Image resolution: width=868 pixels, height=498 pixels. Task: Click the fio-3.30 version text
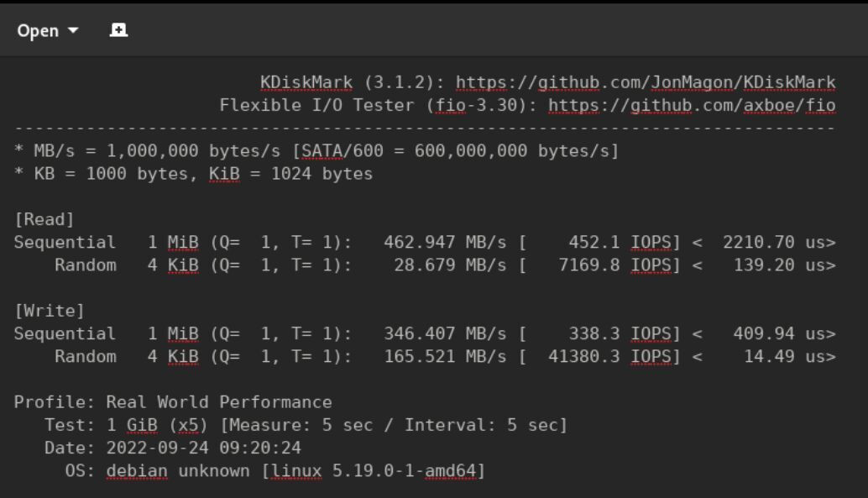click(476, 105)
